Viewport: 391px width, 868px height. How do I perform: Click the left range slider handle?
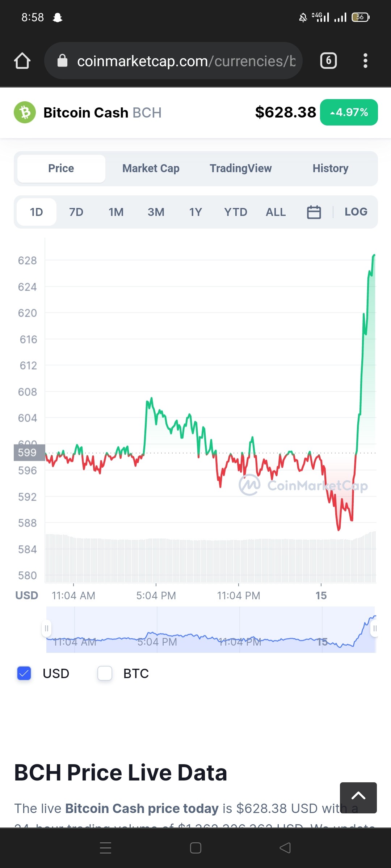point(46,629)
